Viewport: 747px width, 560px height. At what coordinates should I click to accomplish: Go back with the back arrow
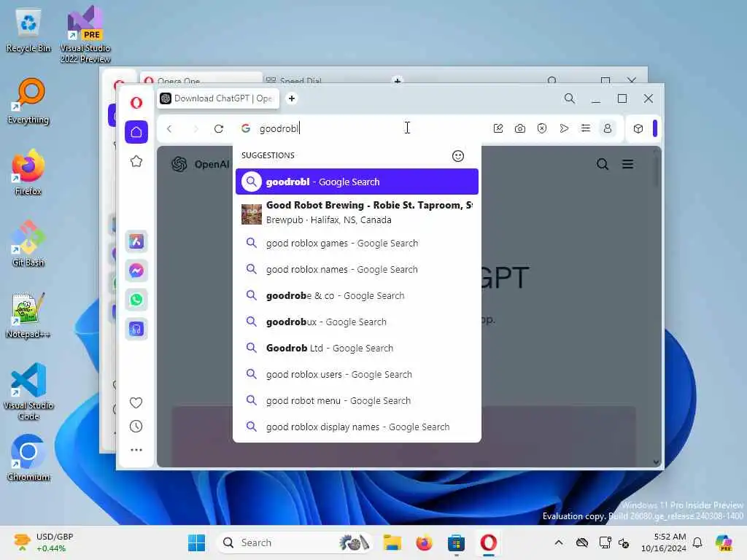169,128
